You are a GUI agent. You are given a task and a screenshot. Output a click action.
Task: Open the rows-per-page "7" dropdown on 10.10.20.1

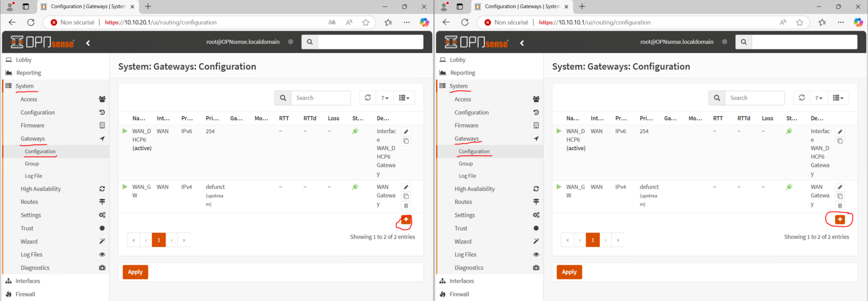(x=385, y=98)
